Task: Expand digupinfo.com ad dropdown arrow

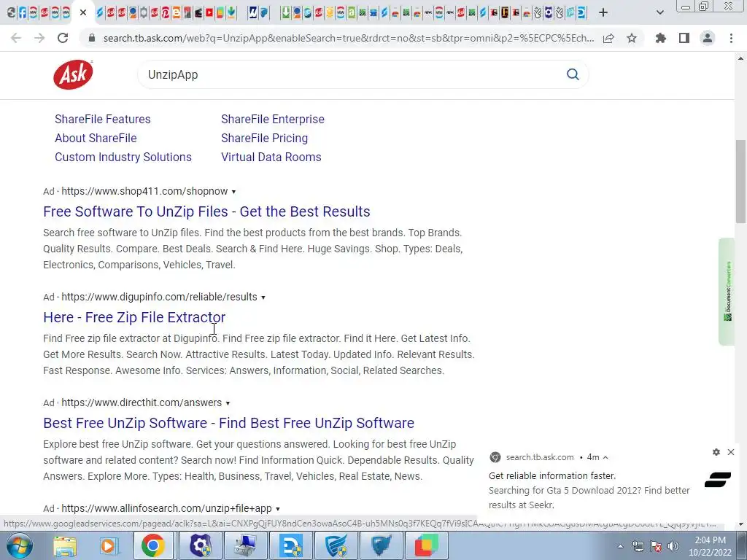Action: [263, 297]
